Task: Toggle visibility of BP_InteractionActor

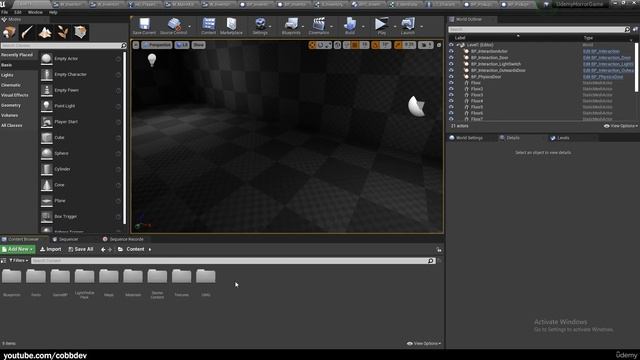Action: pyautogui.click(x=451, y=51)
